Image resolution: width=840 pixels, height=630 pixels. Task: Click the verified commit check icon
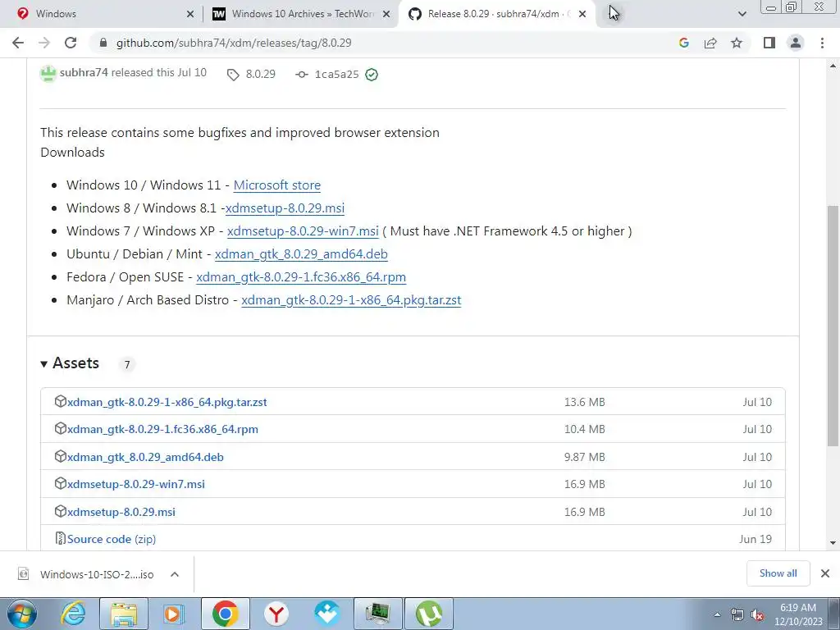372,75
